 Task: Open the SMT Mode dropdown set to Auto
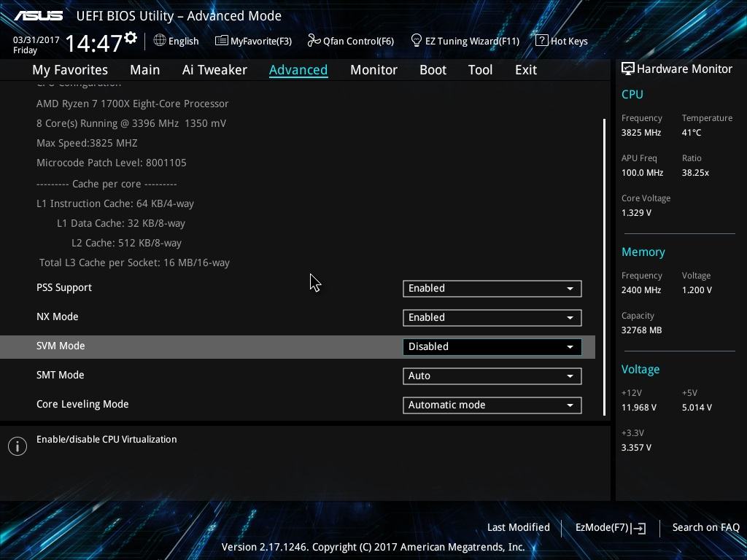tap(492, 376)
